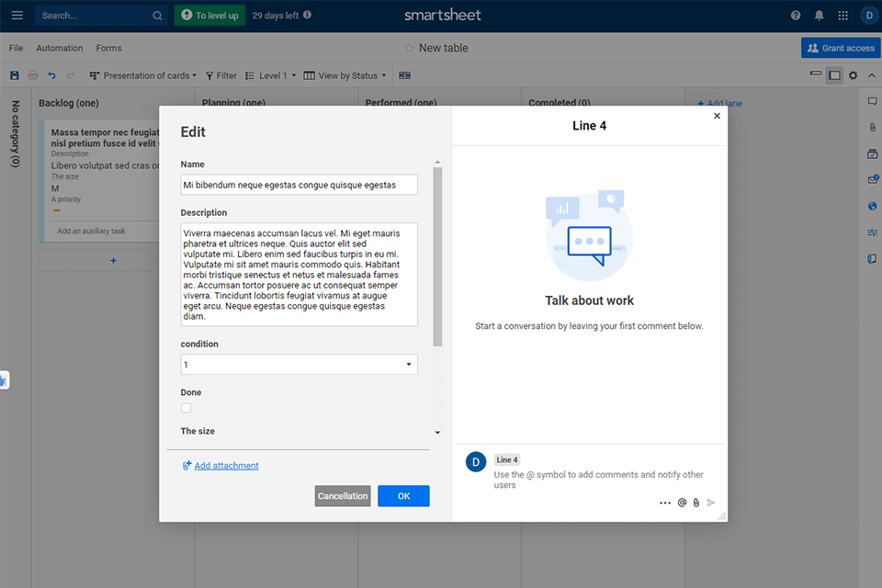Viewport: 882px width, 588px height.
Task: Click the Edit form vertical scrollbar
Action: pos(437,257)
